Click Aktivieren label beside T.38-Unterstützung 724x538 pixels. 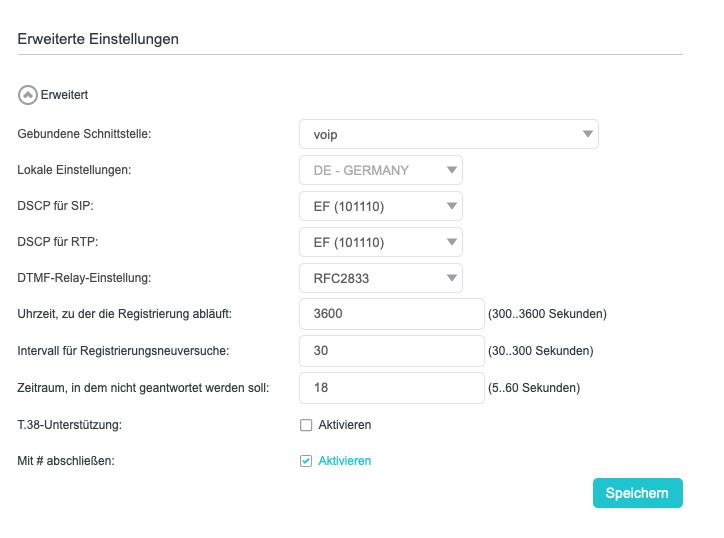[x=345, y=425]
